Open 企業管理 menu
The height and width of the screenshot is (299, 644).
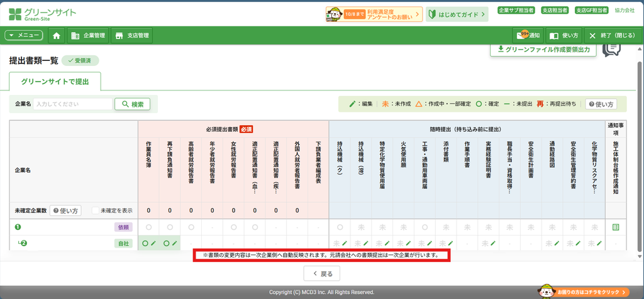(x=88, y=36)
